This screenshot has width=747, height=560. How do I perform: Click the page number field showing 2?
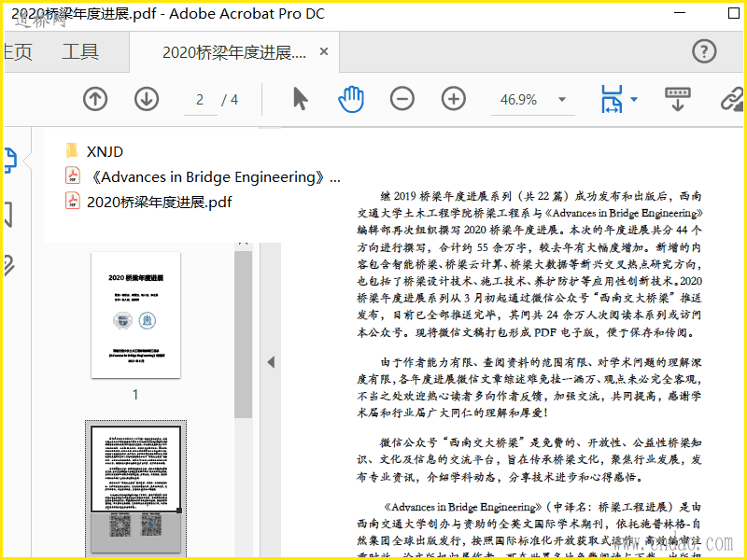click(x=200, y=100)
